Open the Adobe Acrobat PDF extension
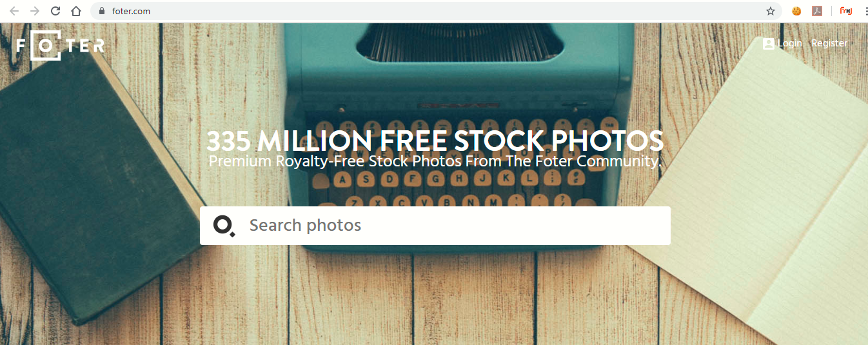The image size is (868, 345). 817,11
